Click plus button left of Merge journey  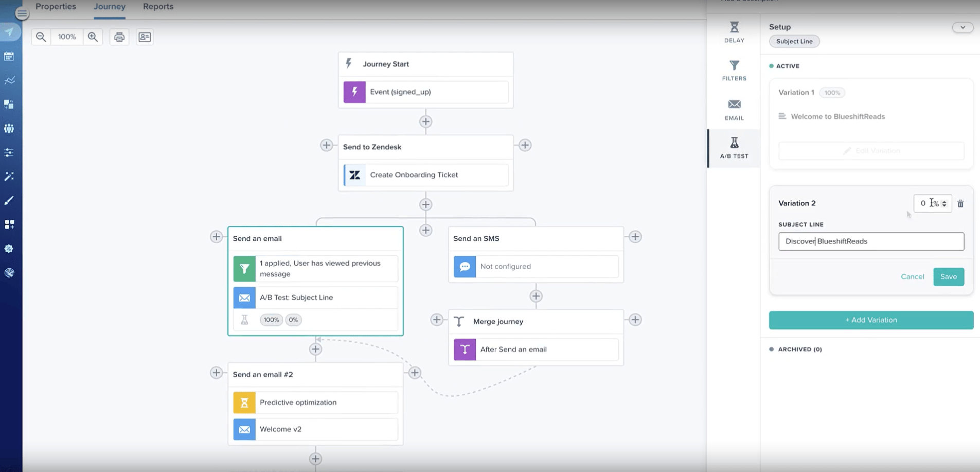click(437, 320)
